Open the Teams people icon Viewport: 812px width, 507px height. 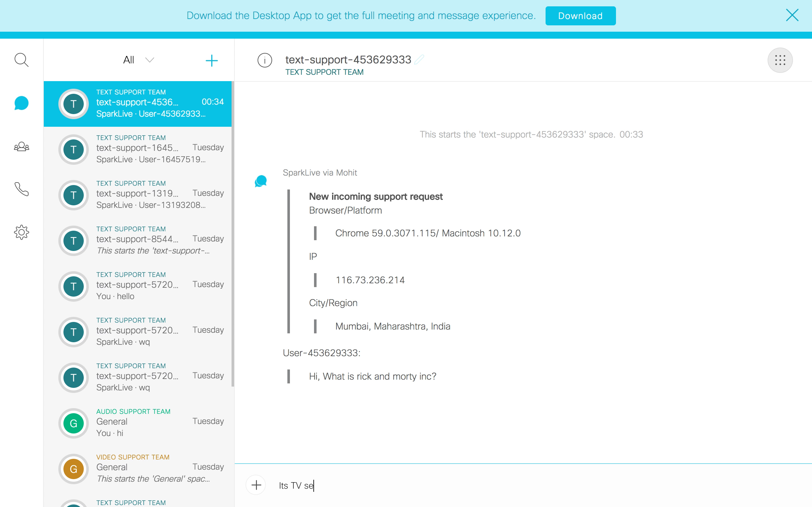(22, 146)
